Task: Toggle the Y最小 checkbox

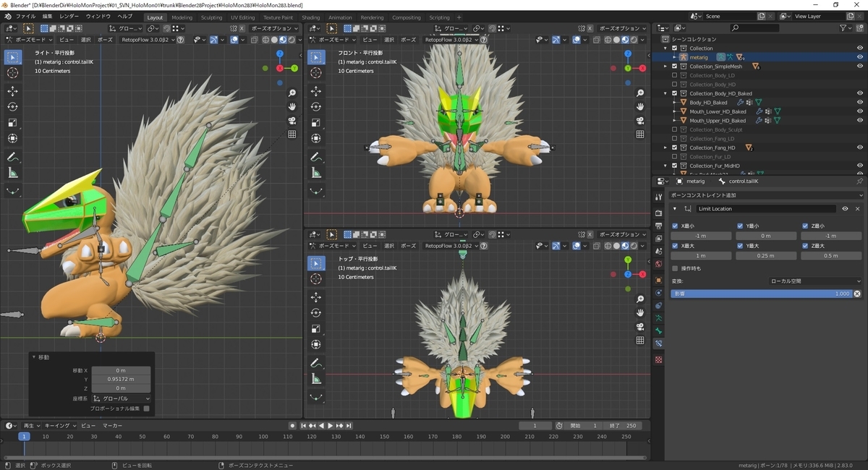Action: [x=740, y=226]
